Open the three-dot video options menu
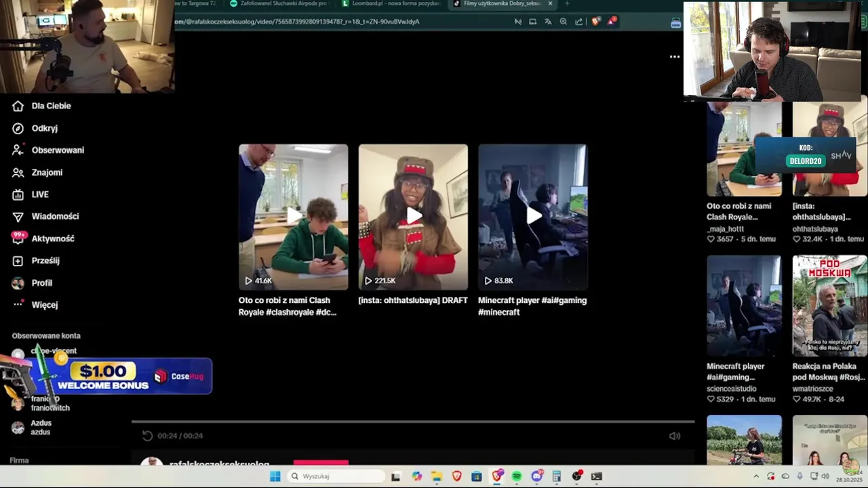 [x=675, y=56]
